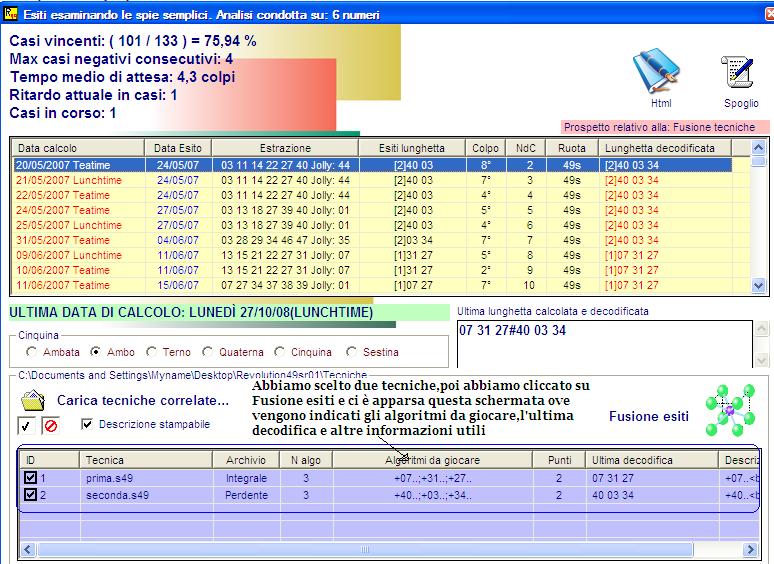Toggle the Descrizione stampabile checkbox

87,424
